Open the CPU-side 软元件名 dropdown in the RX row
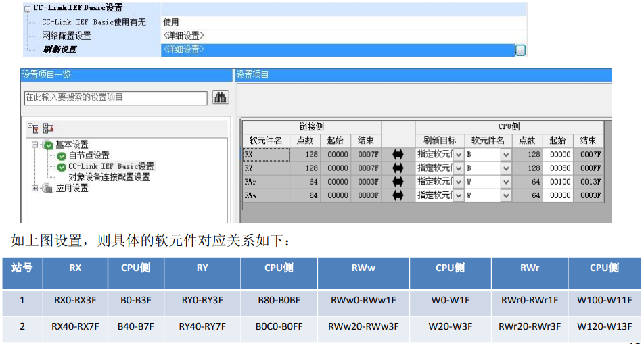This screenshot has height=344, width=644. pos(506,155)
